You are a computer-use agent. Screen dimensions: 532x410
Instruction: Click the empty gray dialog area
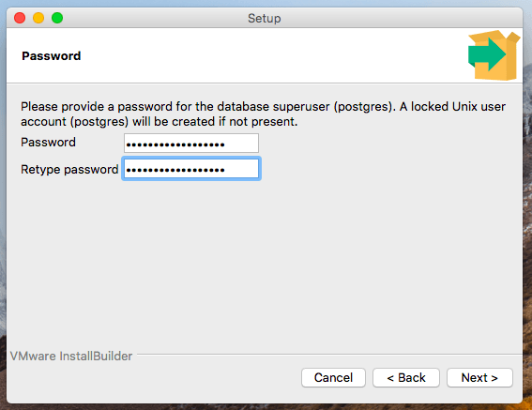pyautogui.click(x=265, y=265)
